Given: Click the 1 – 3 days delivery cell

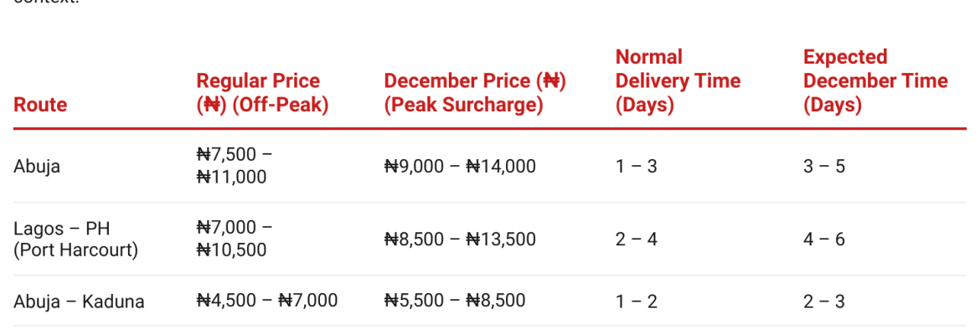Looking at the screenshot, I should (637, 166).
